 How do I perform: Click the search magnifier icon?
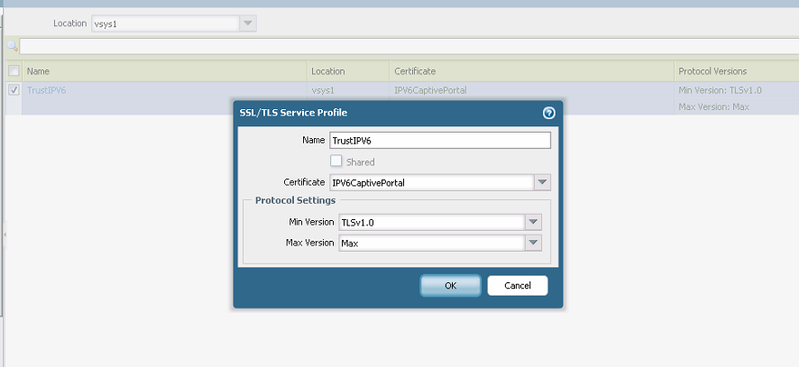click(12, 46)
